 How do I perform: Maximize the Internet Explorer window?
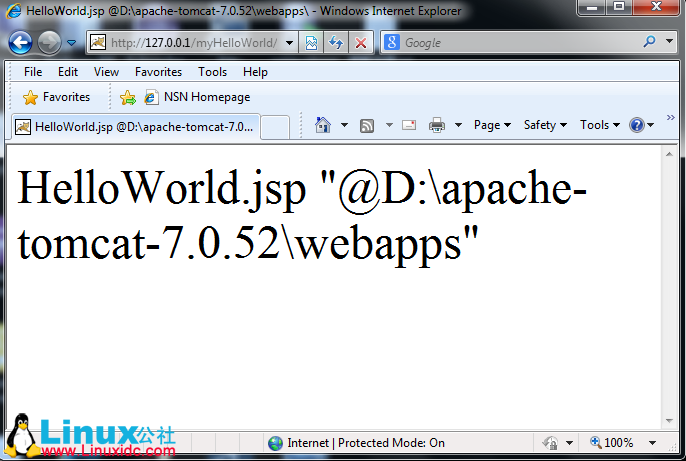tap(619, 7)
